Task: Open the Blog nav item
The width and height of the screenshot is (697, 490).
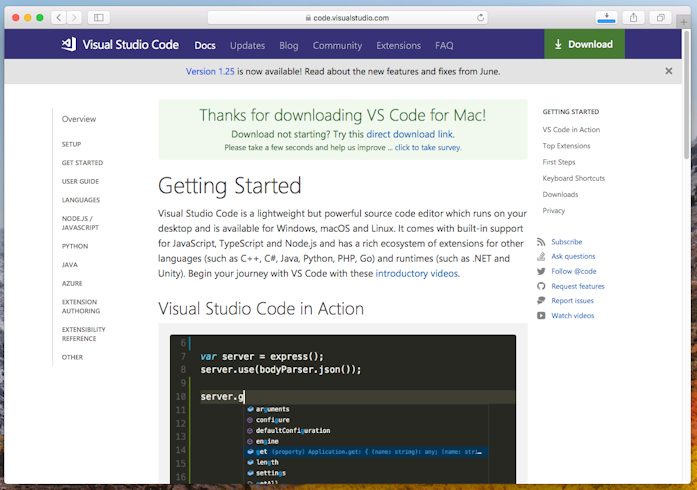Action: point(288,45)
